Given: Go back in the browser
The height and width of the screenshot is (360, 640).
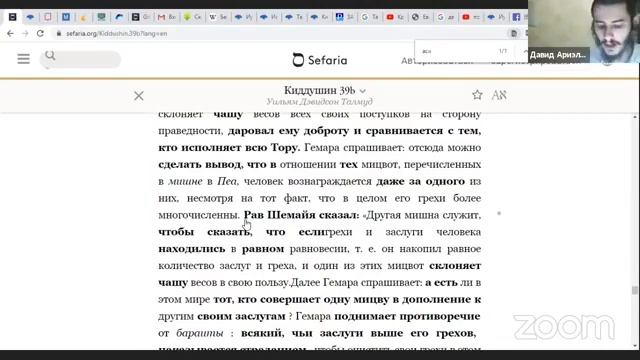Looking at the screenshot, I should 10,33.
